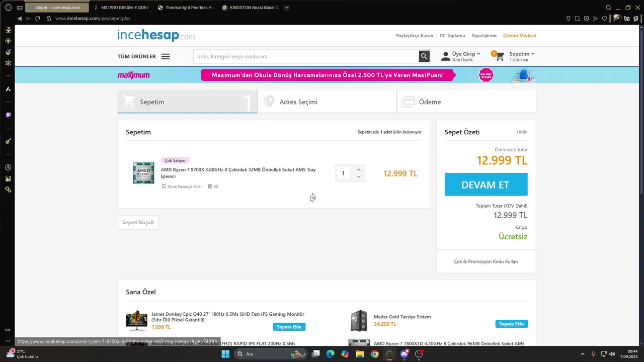Click the site search magnifier button
This screenshot has width=644, height=362.
tap(424, 56)
